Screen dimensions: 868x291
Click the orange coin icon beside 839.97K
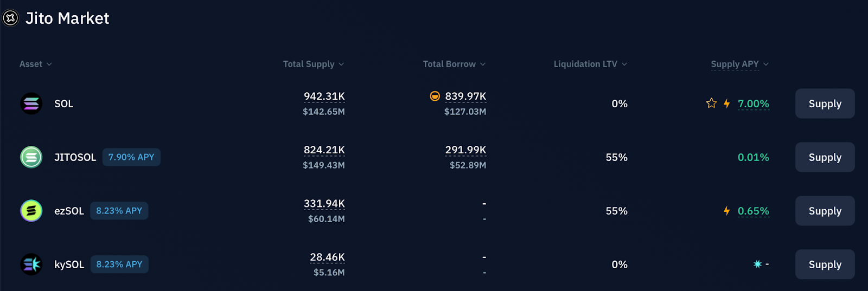435,96
